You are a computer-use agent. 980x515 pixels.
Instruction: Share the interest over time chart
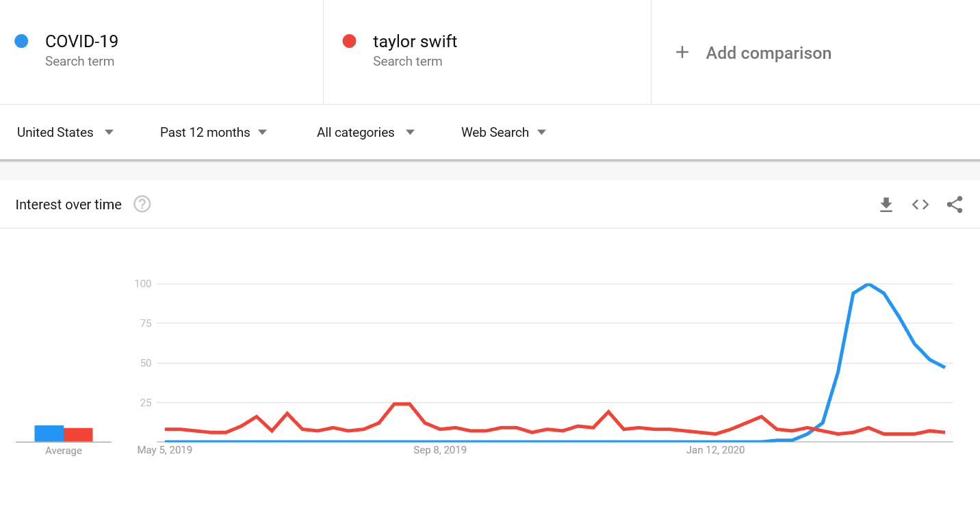pos(955,204)
